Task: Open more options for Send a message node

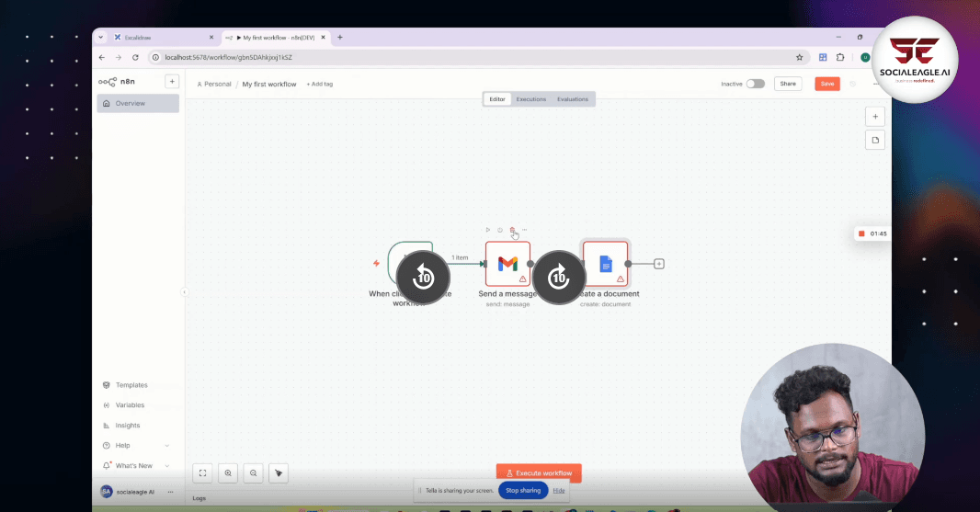Action: point(524,230)
